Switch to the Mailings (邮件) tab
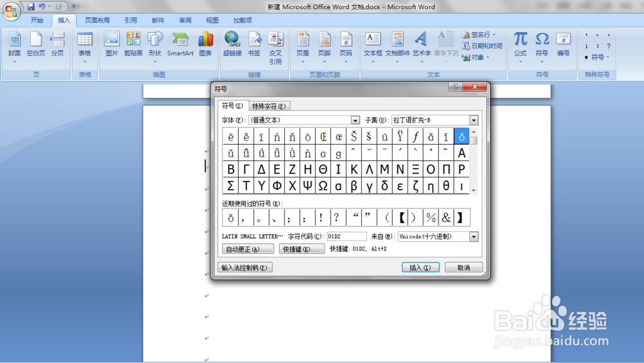644x363 pixels. [158, 20]
